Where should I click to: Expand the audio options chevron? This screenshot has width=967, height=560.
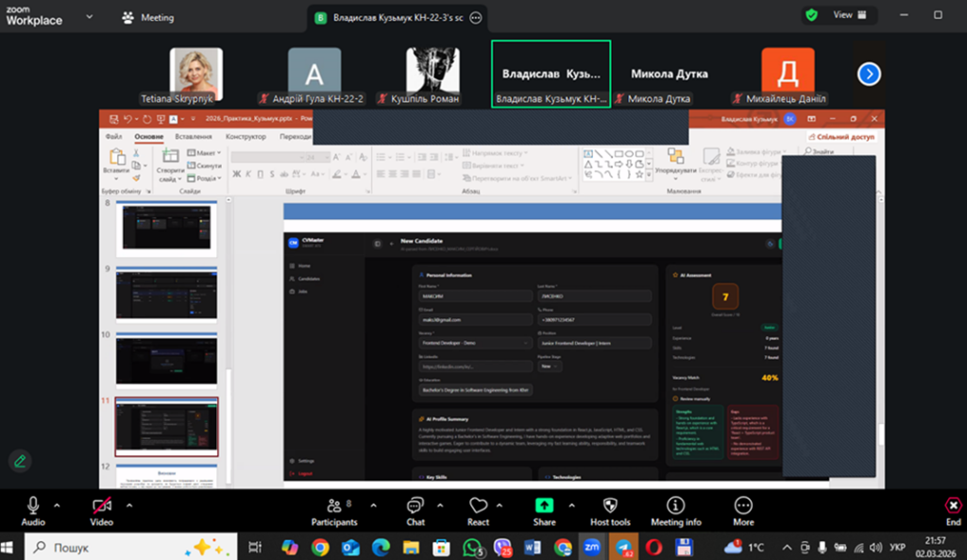[x=58, y=504]
